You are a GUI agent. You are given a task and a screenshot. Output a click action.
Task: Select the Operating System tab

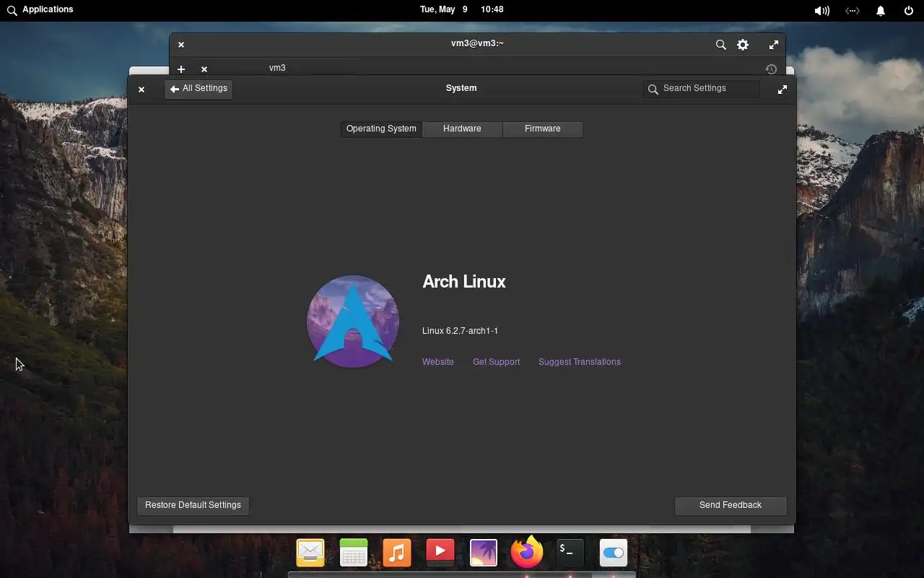pyautogui.click(x=381, y=129)
